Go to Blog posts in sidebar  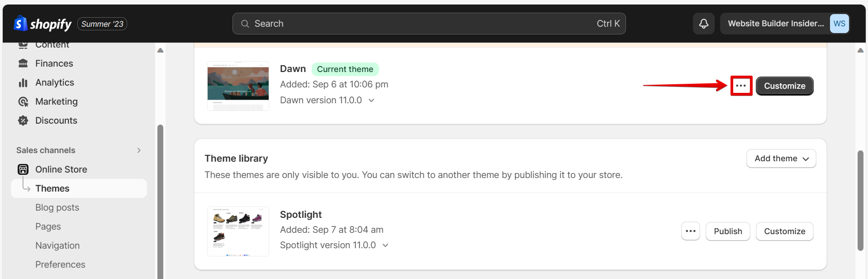point(57,207)
